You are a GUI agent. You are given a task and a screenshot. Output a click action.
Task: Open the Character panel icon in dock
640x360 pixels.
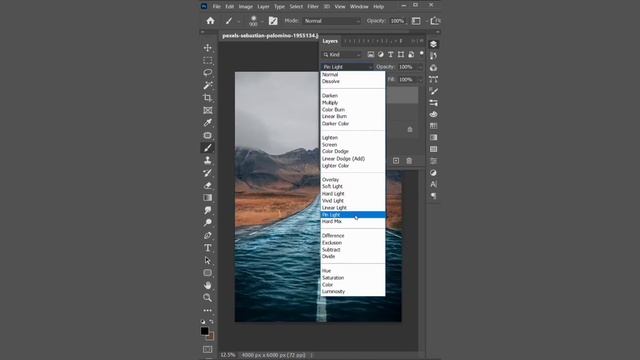433,184
